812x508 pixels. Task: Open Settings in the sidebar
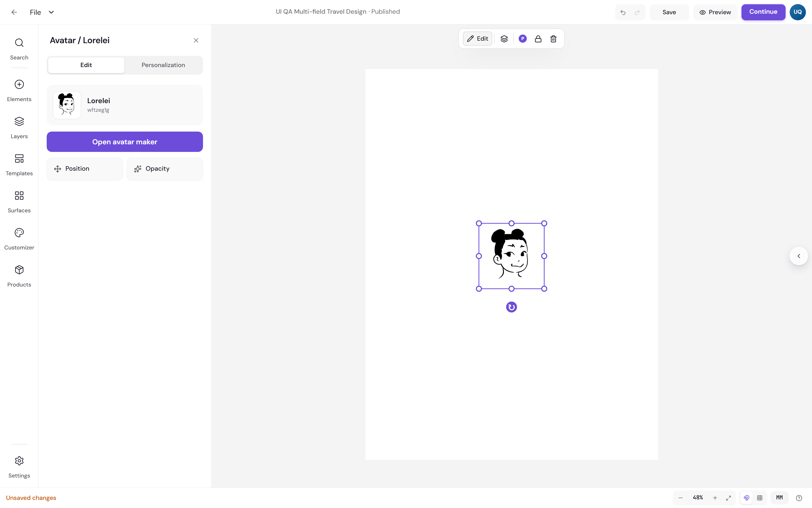19,467
